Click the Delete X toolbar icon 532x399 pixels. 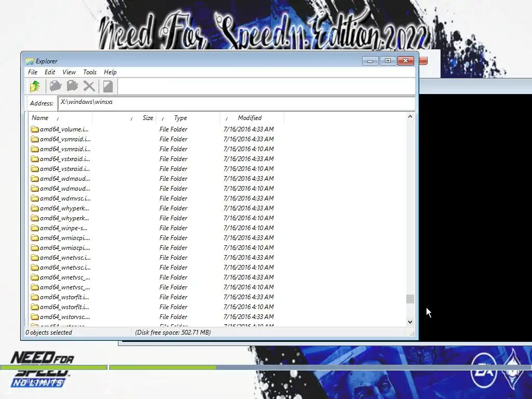click(x=89, y=86)
